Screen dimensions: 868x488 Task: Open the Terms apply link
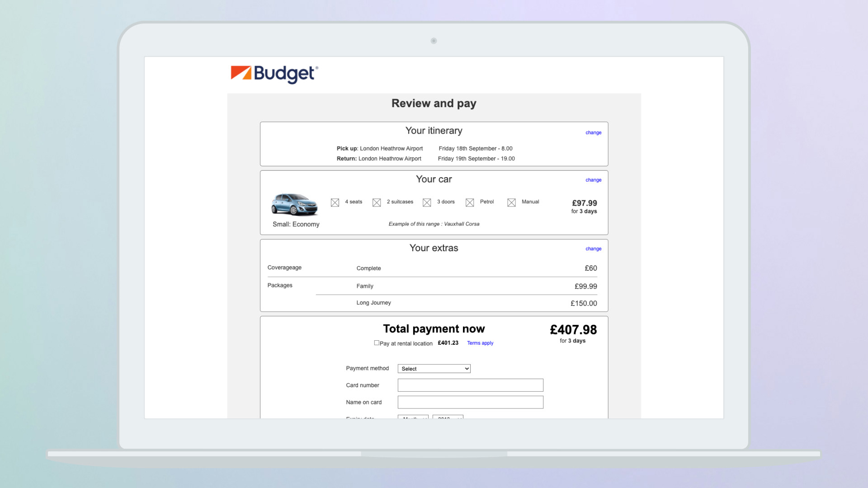[480, 343]
